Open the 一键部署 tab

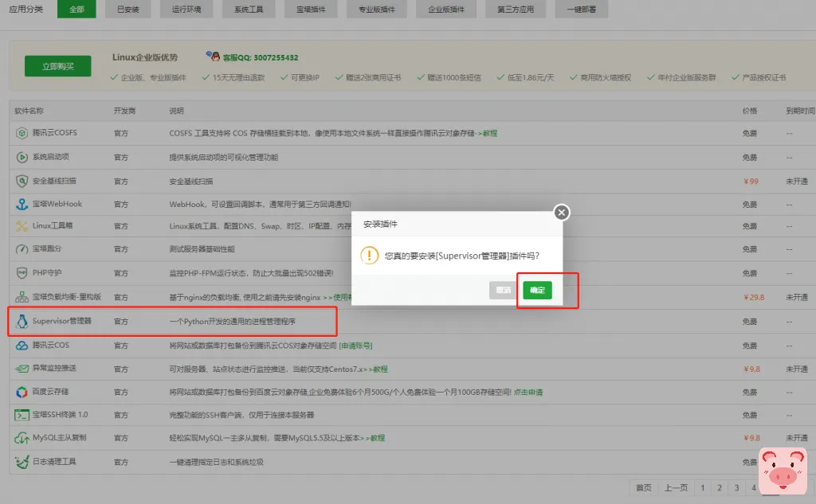pyautogui.click(x=581, y=10)
